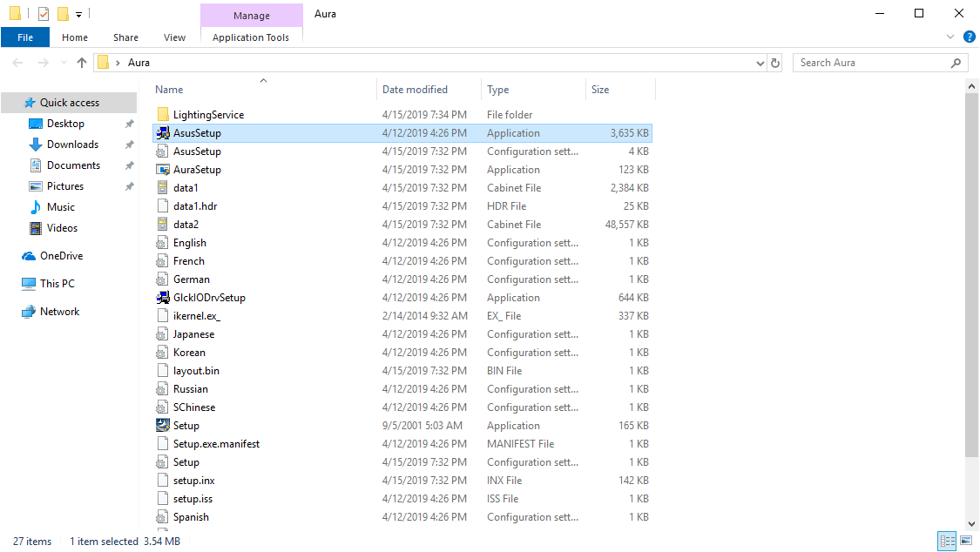Click the search magnifier icon
The image size is (980, 552).
click(956, 63)
